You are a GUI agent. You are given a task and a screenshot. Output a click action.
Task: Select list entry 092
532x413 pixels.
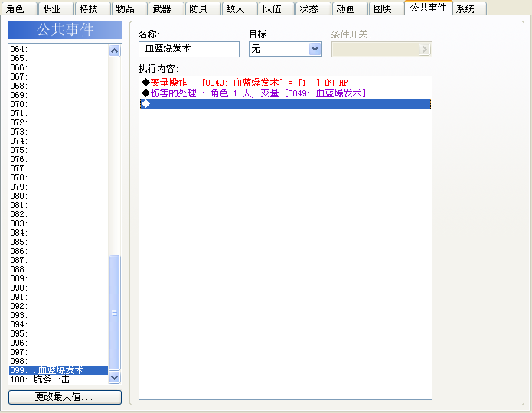click(58, 306)
